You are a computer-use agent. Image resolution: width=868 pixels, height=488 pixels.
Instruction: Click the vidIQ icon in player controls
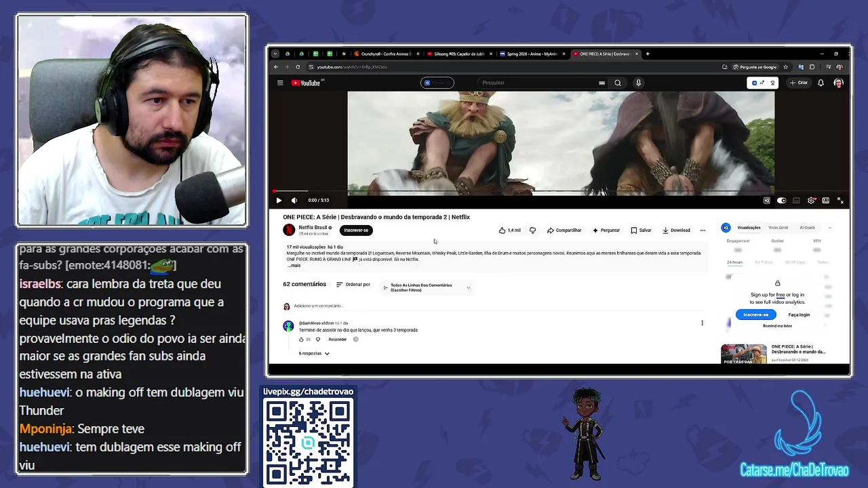pos(767,201)
